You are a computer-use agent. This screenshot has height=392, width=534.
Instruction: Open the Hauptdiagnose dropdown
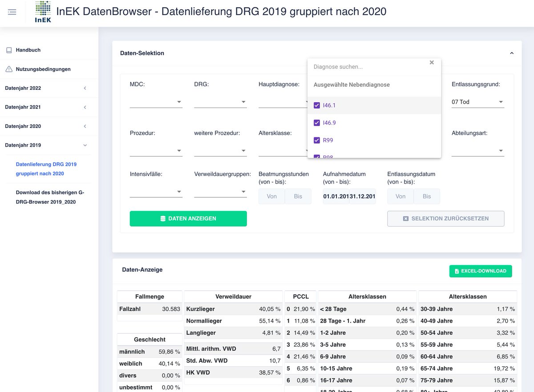(x=283, y=102)
